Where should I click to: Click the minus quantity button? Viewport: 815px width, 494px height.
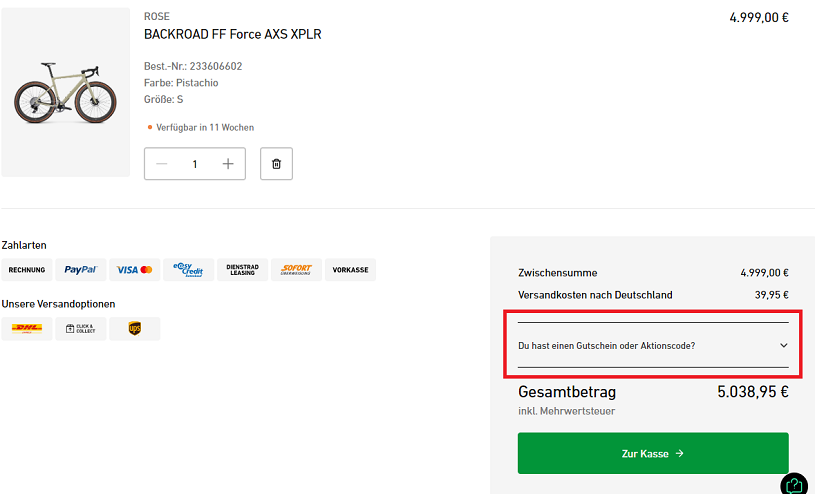point(162,164)
